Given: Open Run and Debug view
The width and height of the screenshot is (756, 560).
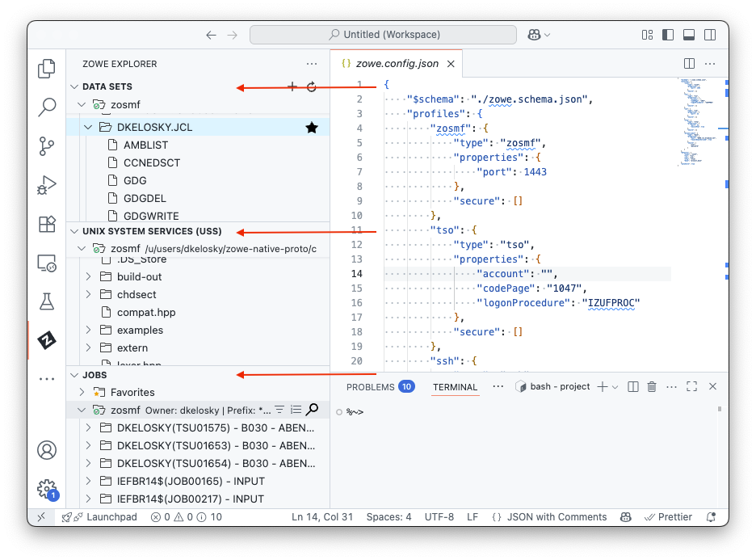Looking at the screenshot, I should click(47, 185).
